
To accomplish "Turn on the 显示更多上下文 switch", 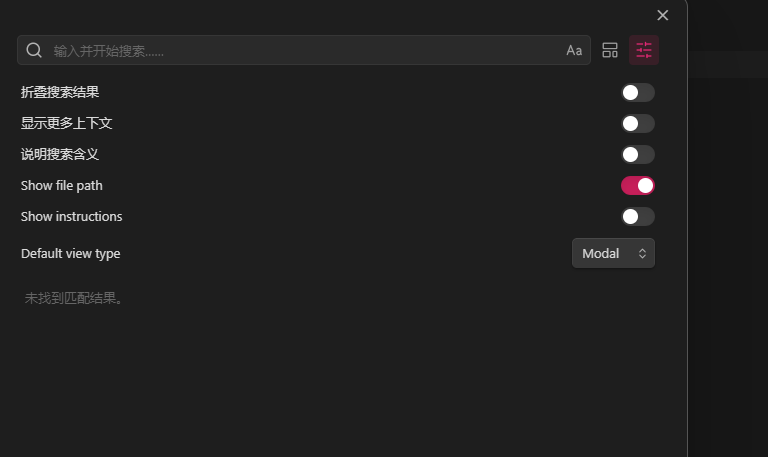I will (638, 123).
